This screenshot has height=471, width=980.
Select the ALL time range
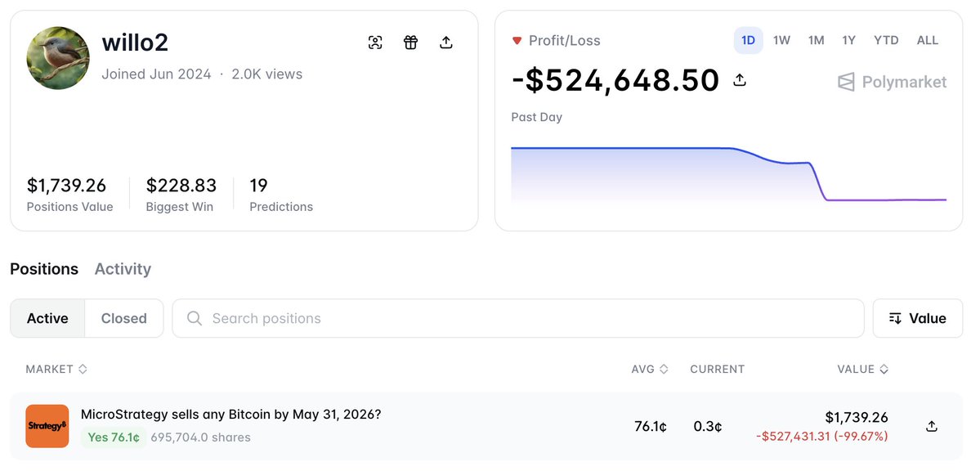[x=928, y=40]
